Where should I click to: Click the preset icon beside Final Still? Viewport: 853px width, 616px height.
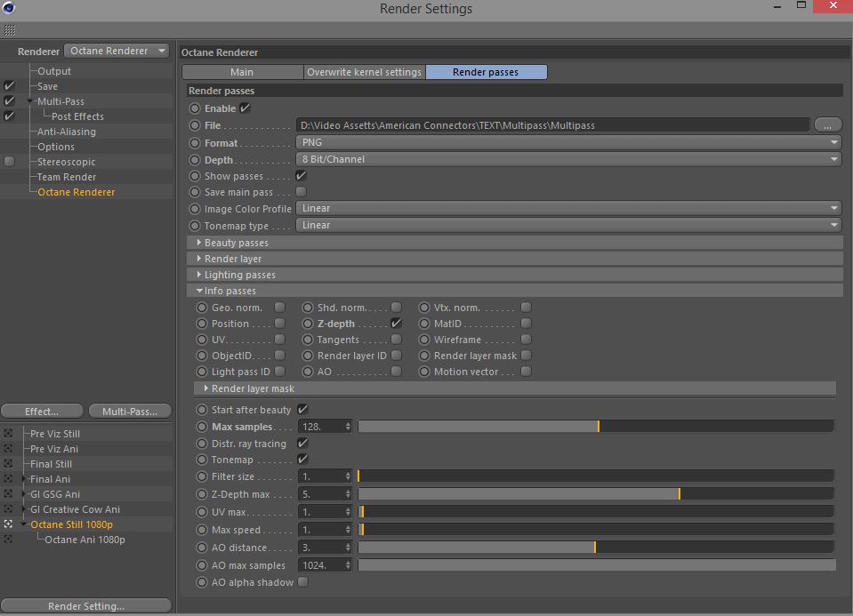[8, 464]
